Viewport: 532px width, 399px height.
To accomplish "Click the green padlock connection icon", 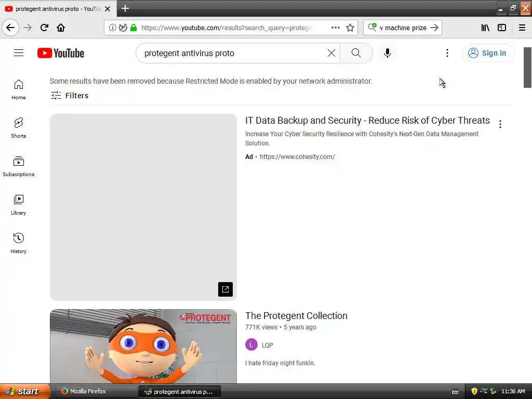I will coord(134,28).
